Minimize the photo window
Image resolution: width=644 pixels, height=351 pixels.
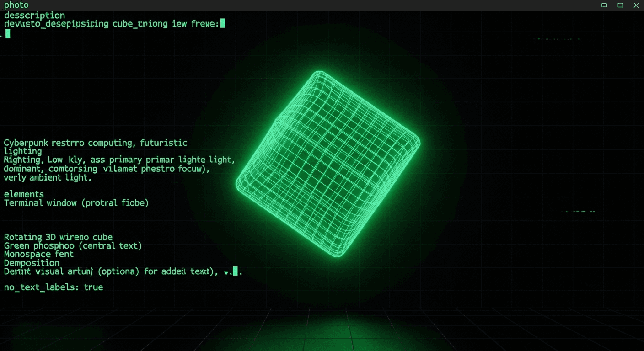pyautogui.click(x=604, y=5)
